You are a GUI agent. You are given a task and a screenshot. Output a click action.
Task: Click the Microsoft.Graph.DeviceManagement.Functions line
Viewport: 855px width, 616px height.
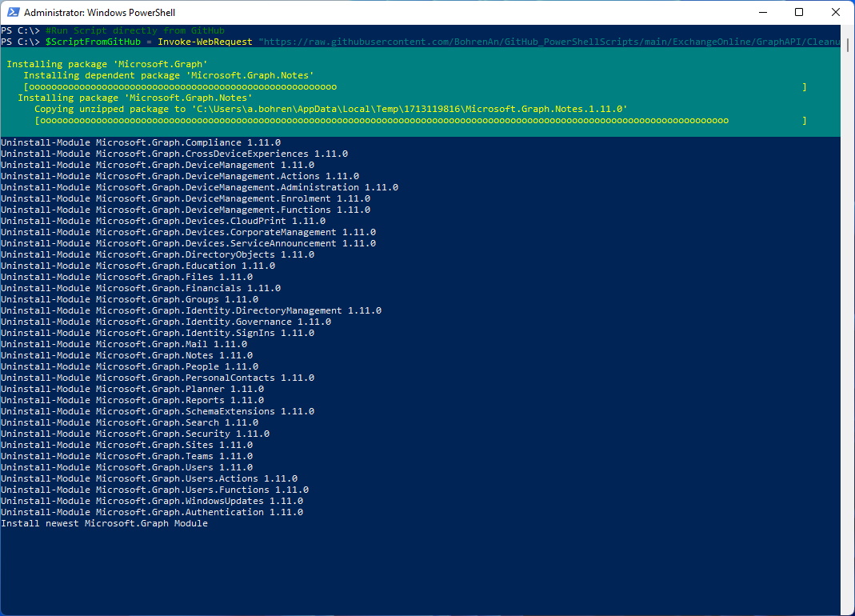(186, 210)
